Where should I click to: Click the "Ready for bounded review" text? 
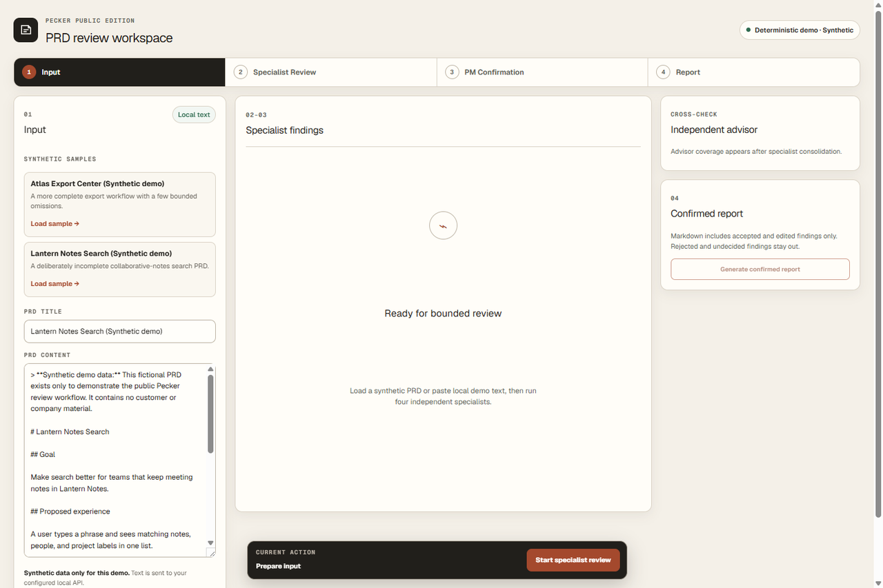tap(443, 313)
